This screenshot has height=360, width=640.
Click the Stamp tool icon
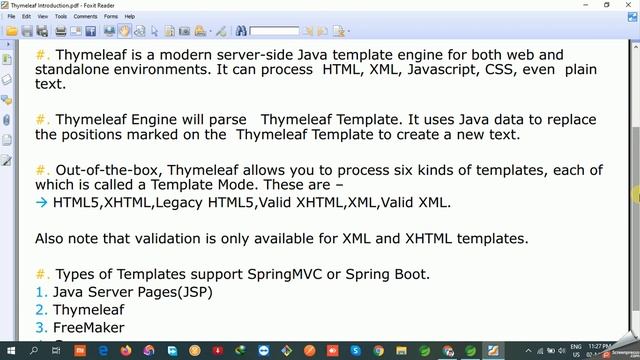(200, 31)
